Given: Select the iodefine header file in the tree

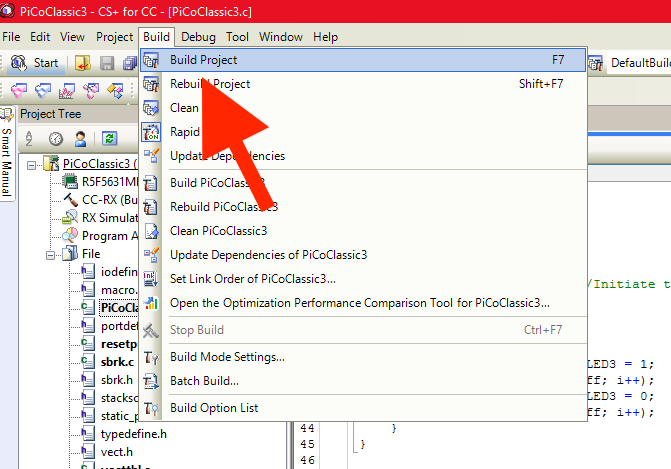Looking at the screenshot, I should [119, 272].
